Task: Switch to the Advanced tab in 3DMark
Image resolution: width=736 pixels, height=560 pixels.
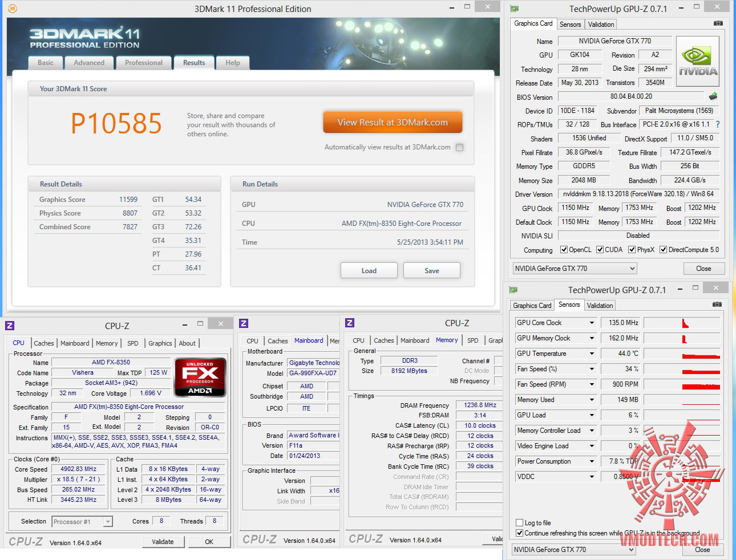Action: pos(89,63)
